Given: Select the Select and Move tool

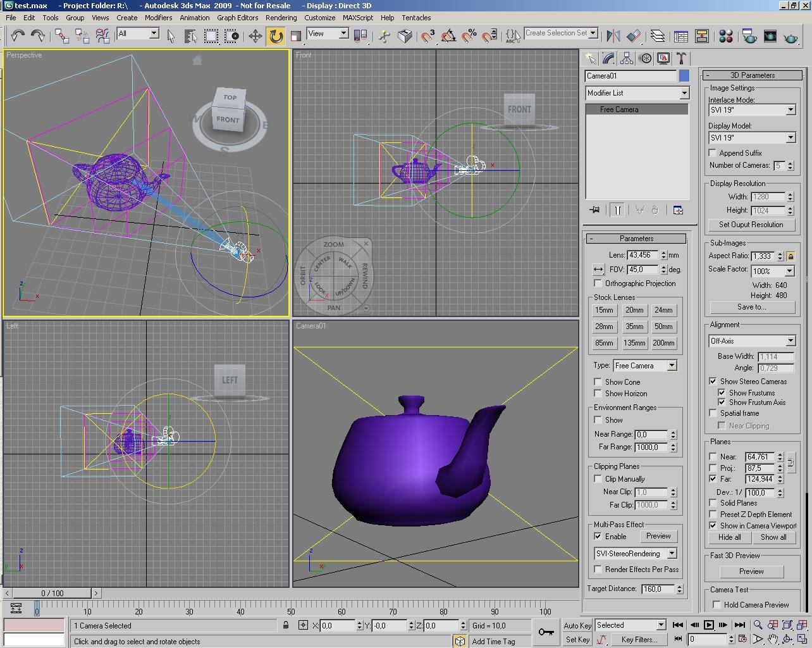Looking at the screenshot, I should [255, 35].
